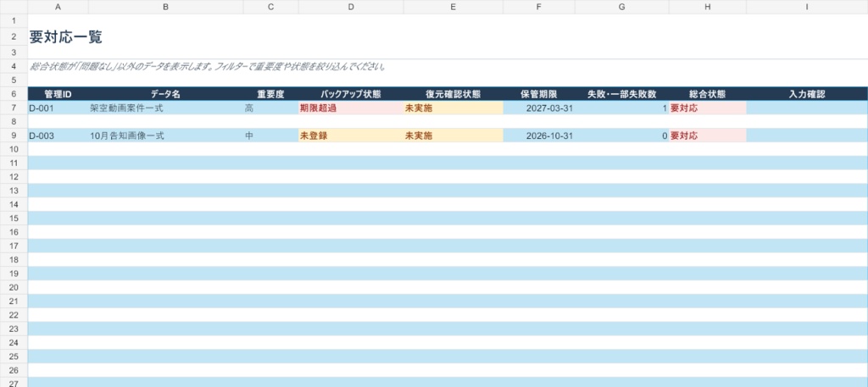The image size is (868, 387).
Task: Select column C header
Action: tap(270, 7)
